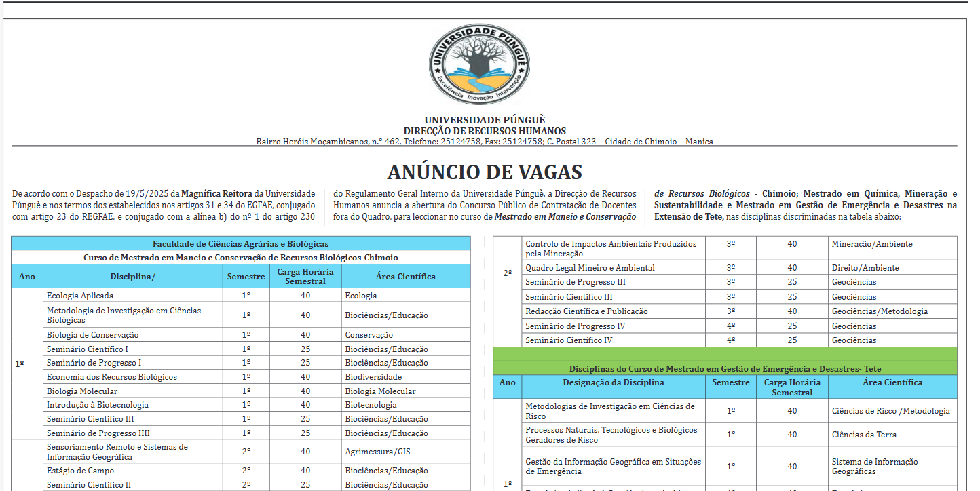Select the 'UNIVERSIDADE PÚNGUÈ' heading below the logo
This screenshot has height=491, width=980.
coord(485,120)
